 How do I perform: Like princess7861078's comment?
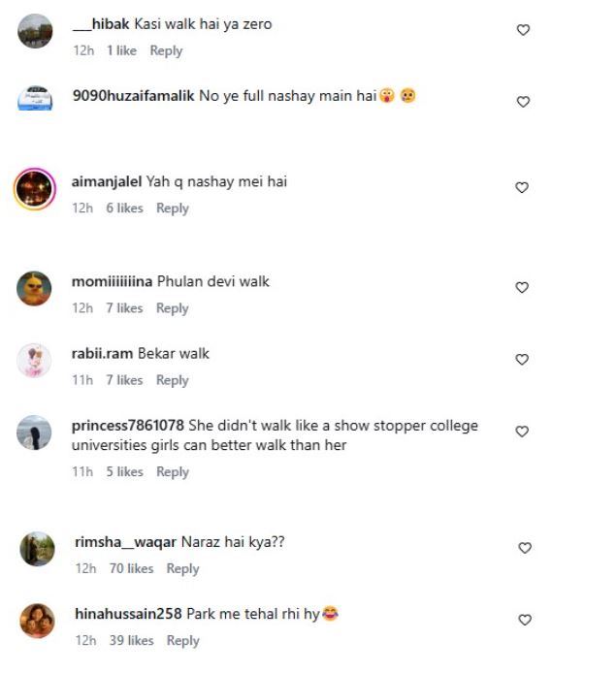point(523,432)
